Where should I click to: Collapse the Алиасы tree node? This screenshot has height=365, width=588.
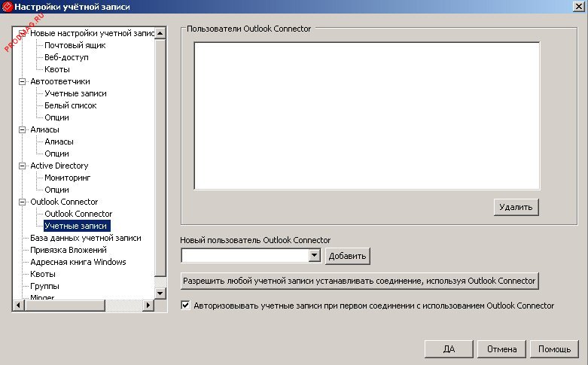(x=23, y=129)
